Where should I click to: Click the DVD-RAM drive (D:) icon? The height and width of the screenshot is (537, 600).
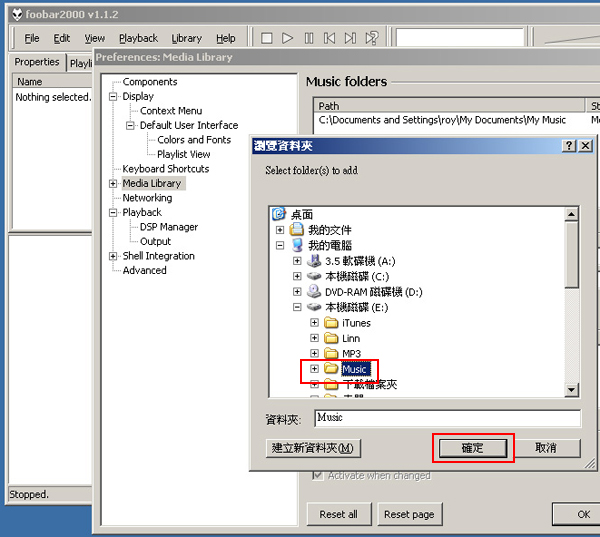click(314, 292)
